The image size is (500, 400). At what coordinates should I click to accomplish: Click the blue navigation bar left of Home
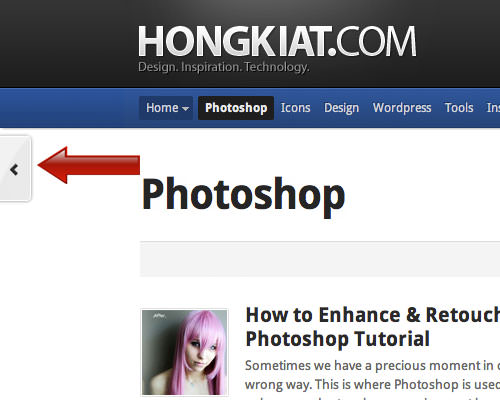pos(69,108)
